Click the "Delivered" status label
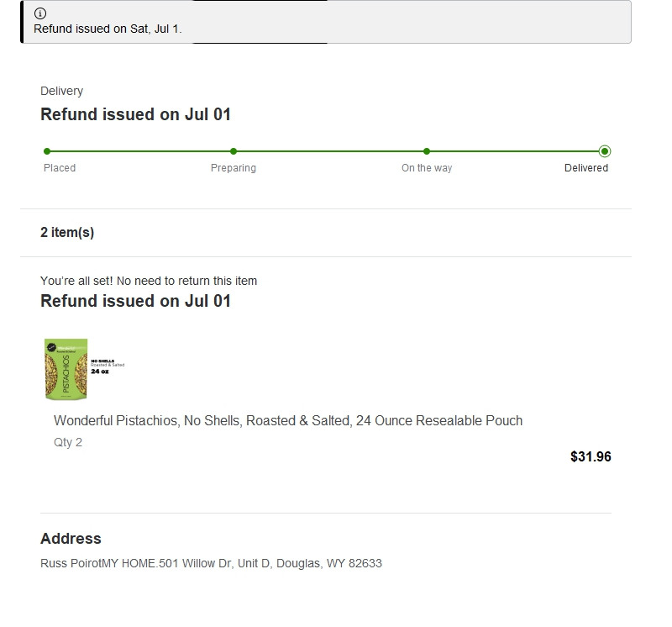The height and width of the screenshot is (627, 672). (x=586, y=168)
